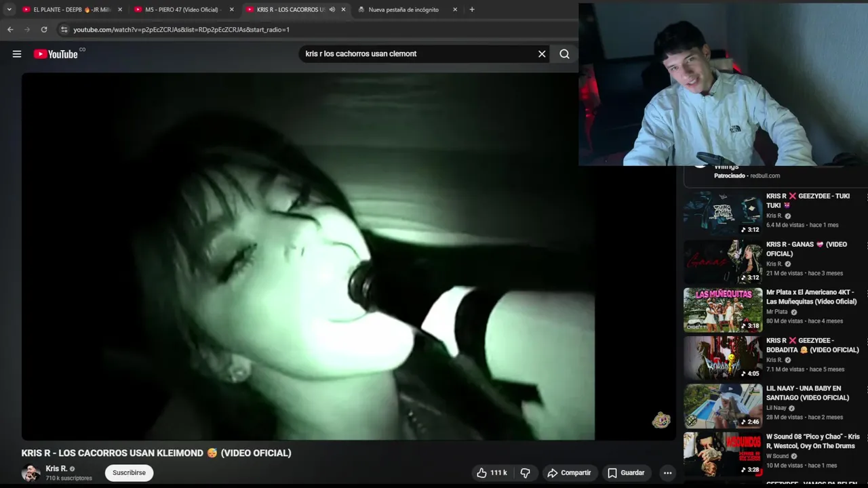Dislike the video with thumbs-down

click(525, 473)
